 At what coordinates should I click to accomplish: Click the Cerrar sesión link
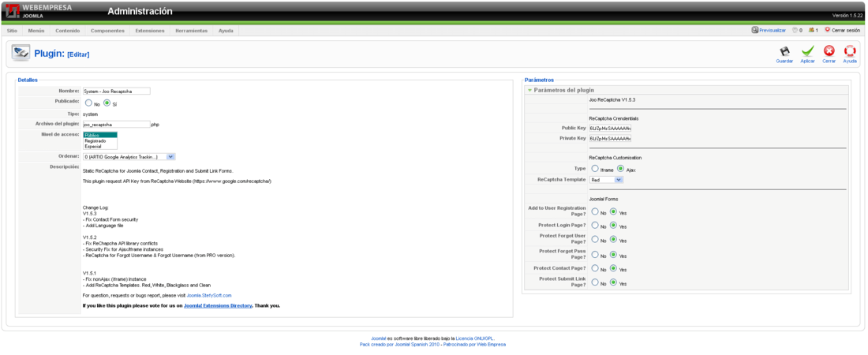pos(846,31)
